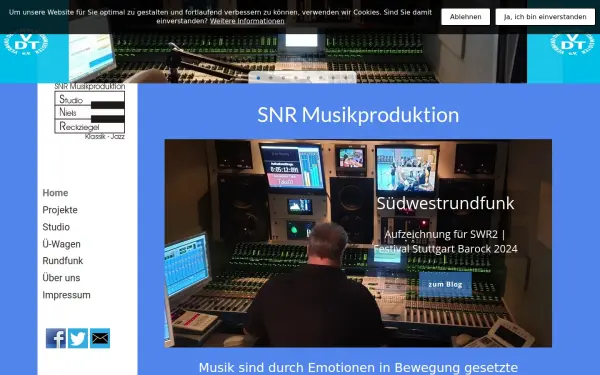Select the first active blue slideshow dot
This screenshot has height=375, width=600.
tap(258, 78)
